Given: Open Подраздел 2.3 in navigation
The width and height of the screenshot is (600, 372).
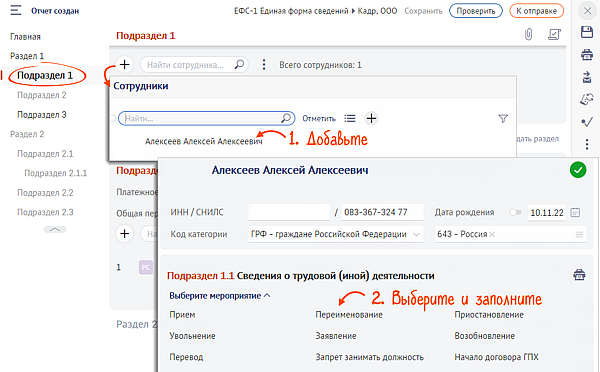Looking at the screenshot, I should click(45, 212).
